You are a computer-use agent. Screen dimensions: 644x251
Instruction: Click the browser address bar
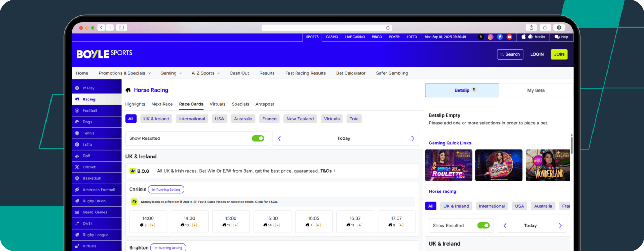coord(326,28)
